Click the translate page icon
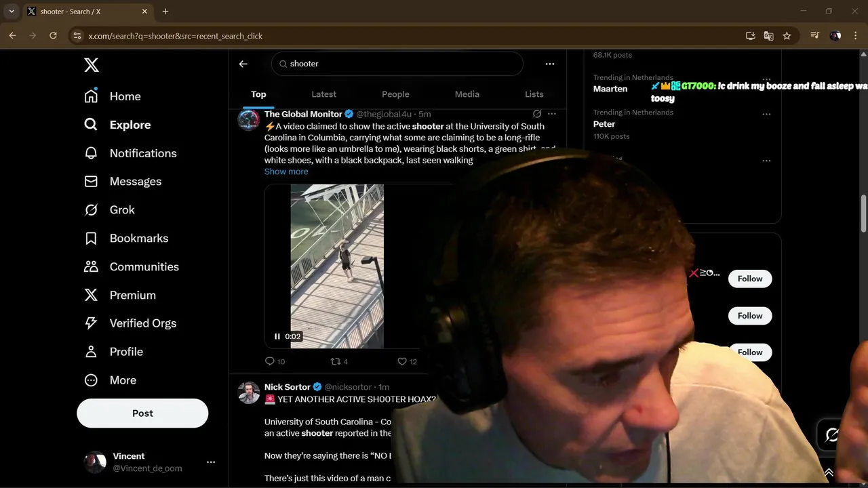This screenshot has height=488, width=868. click(768, 36)
